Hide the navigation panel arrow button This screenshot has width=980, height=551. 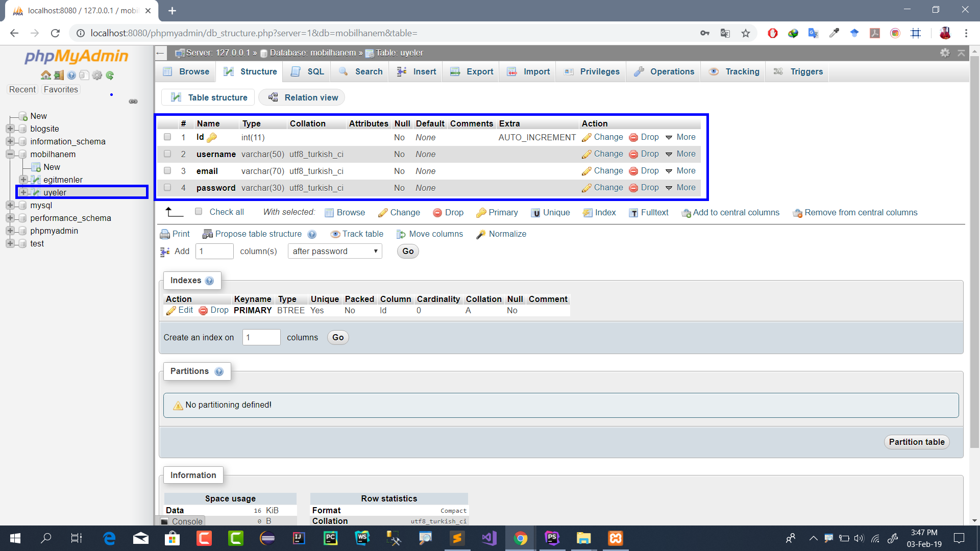(x=160, y=53)
